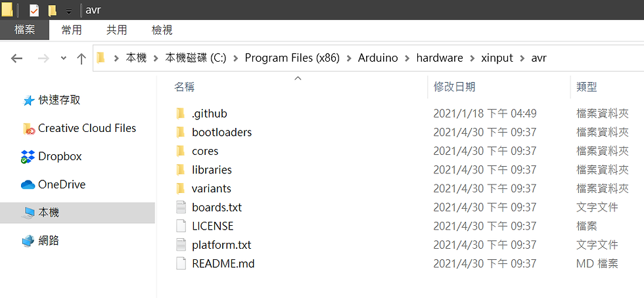Expand chevron after Arduino in address bar
The height and width of the screenshot is (298, 644).
[407, 58]
